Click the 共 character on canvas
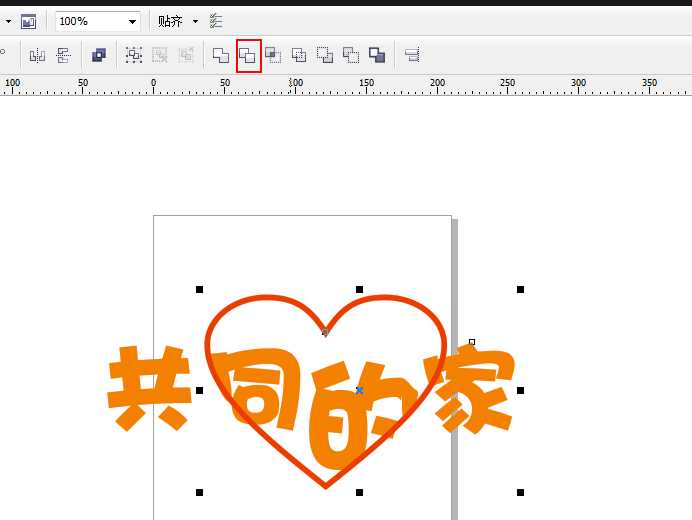This screenshot has height=520, width=692. pos(149,388)
